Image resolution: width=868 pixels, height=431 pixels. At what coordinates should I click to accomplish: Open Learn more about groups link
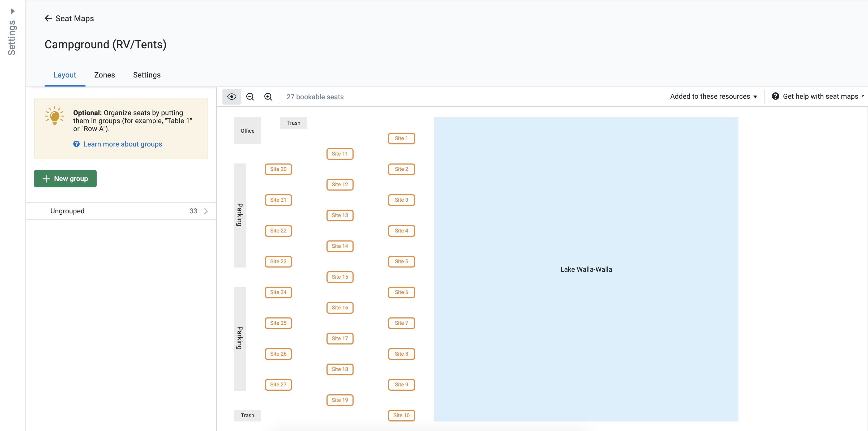(x=123, y=144)
